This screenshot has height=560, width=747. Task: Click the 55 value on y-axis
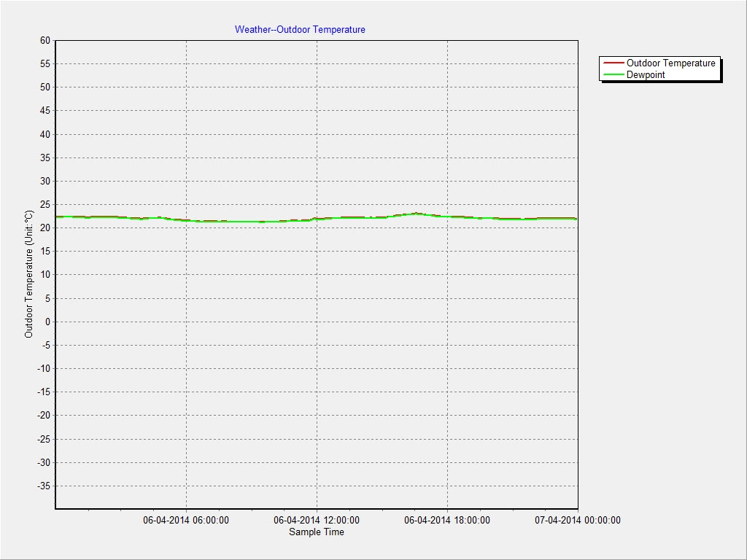pyautogui.click(x=44, y=64)
